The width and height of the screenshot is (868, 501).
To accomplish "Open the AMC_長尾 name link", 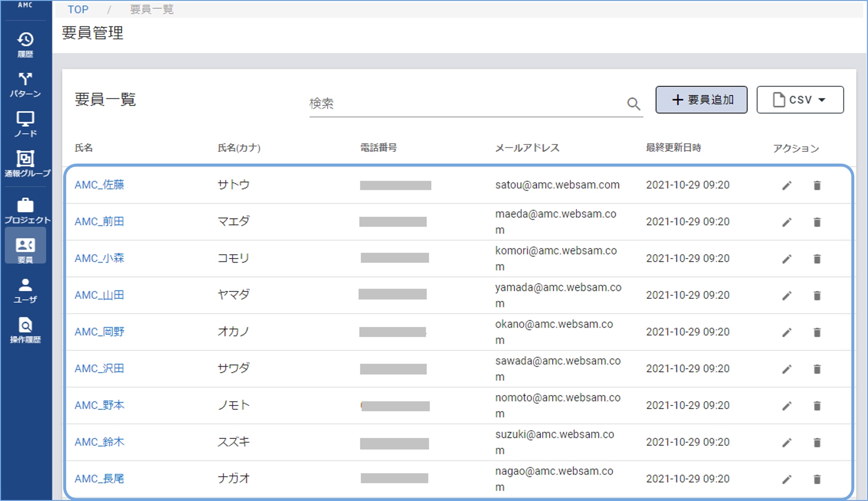I will point(99,478).
